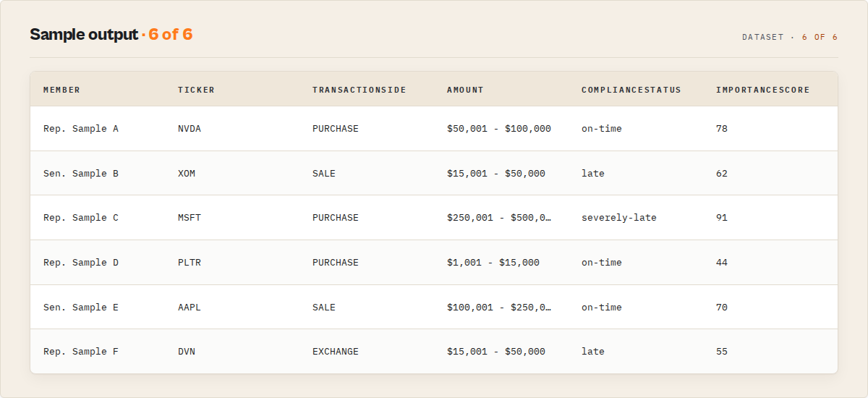868x398 pixels.
Task: Click on-time status in NVDA row
Action: (602, 129)
